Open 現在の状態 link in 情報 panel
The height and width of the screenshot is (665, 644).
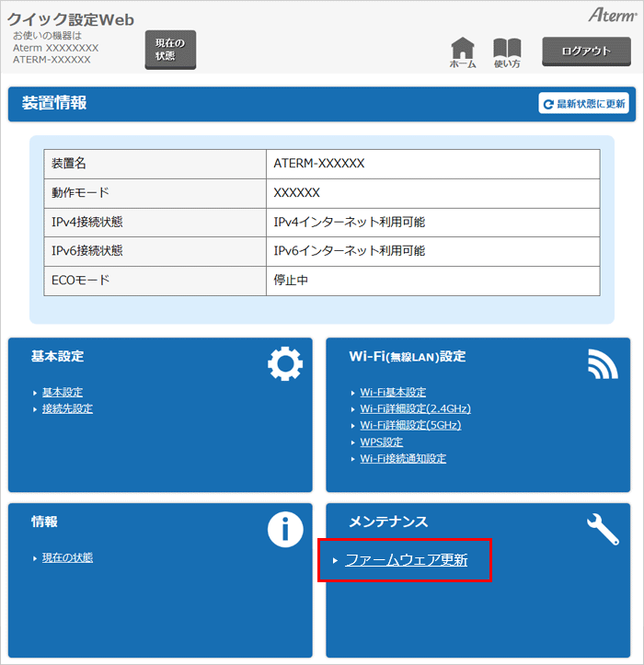(x=67, y=557)
